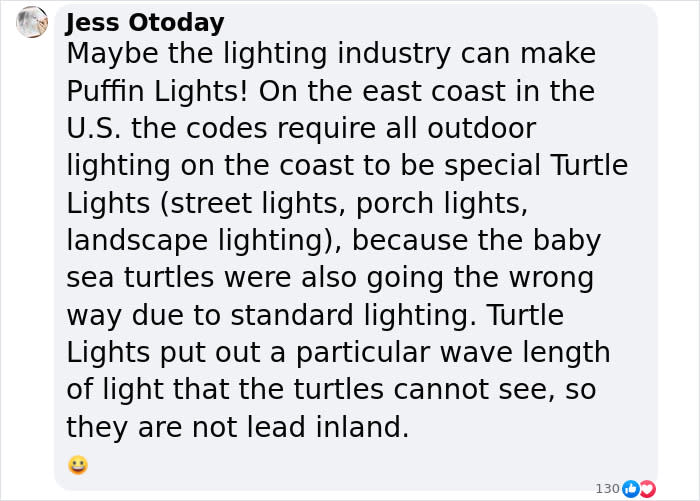Click the words 'special Turtle' in the comment
700x501 pixels.
(536, 166)
